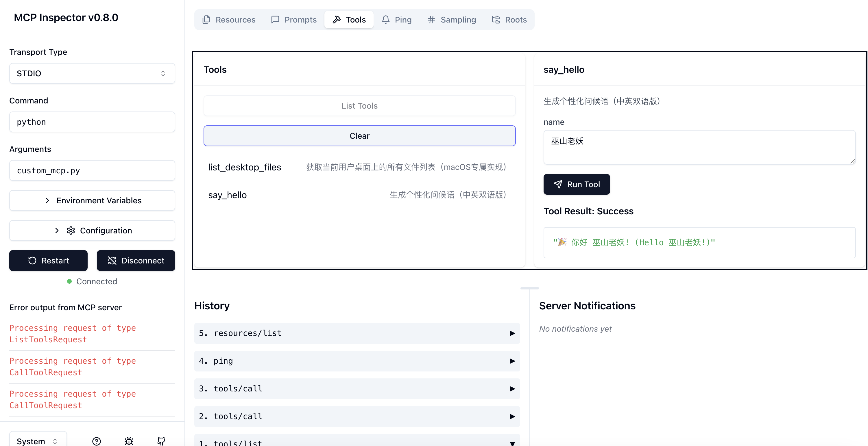
Task: Click the Resources files icon
Action: [206, 20]
